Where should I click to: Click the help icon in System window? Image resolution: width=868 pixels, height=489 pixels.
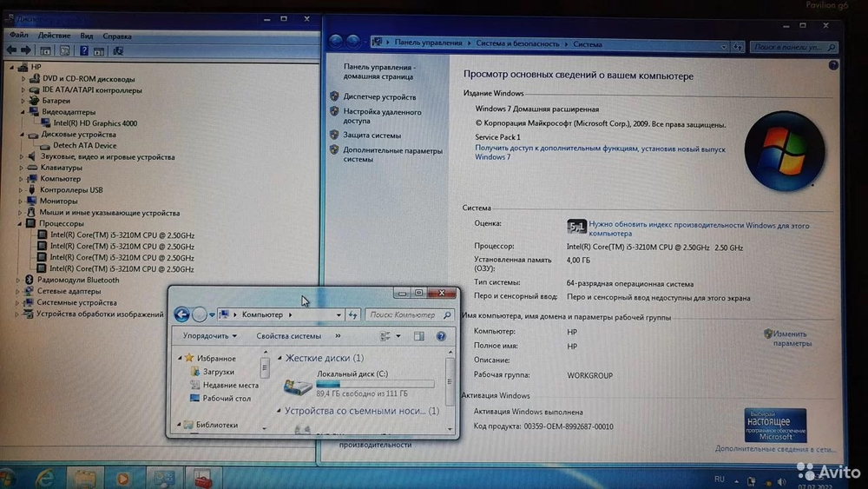pos(833,65)
